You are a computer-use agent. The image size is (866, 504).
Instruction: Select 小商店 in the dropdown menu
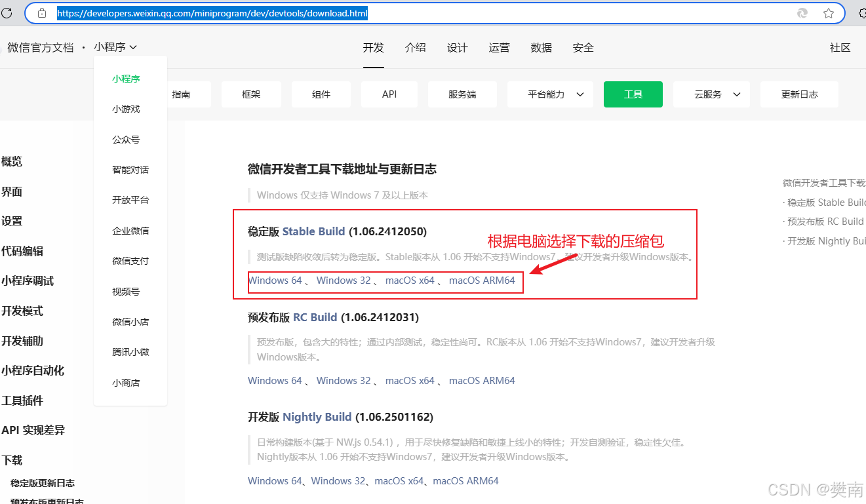pos(127,383)
